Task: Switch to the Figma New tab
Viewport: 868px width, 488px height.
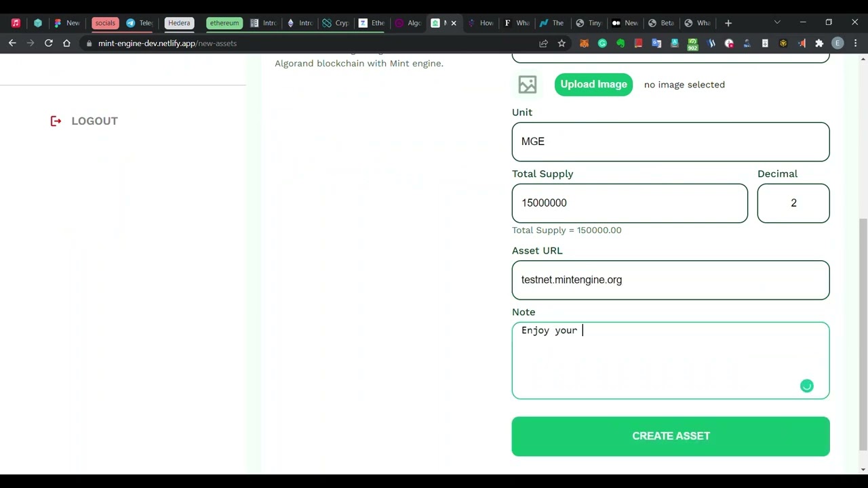Action: [67, 23]
